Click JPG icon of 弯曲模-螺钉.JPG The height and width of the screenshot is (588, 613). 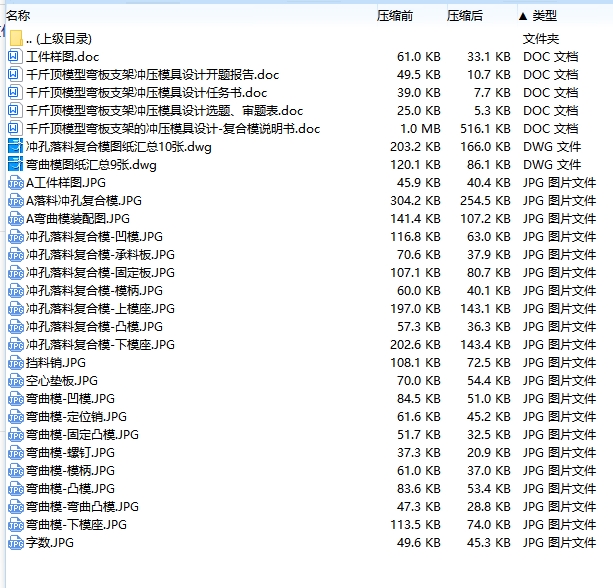(16, 452)
